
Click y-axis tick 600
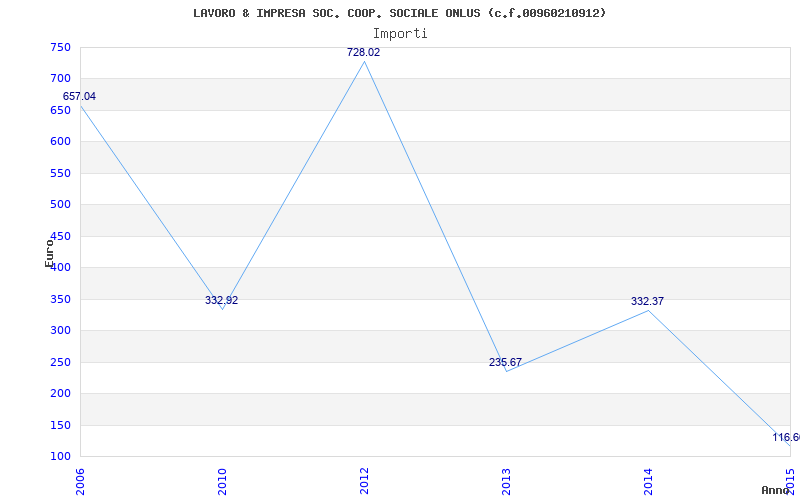click(x=60, y=142)
